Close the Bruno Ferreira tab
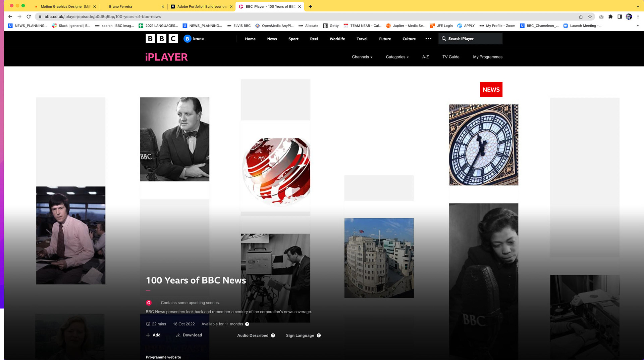644x360 pixels. 163,6
